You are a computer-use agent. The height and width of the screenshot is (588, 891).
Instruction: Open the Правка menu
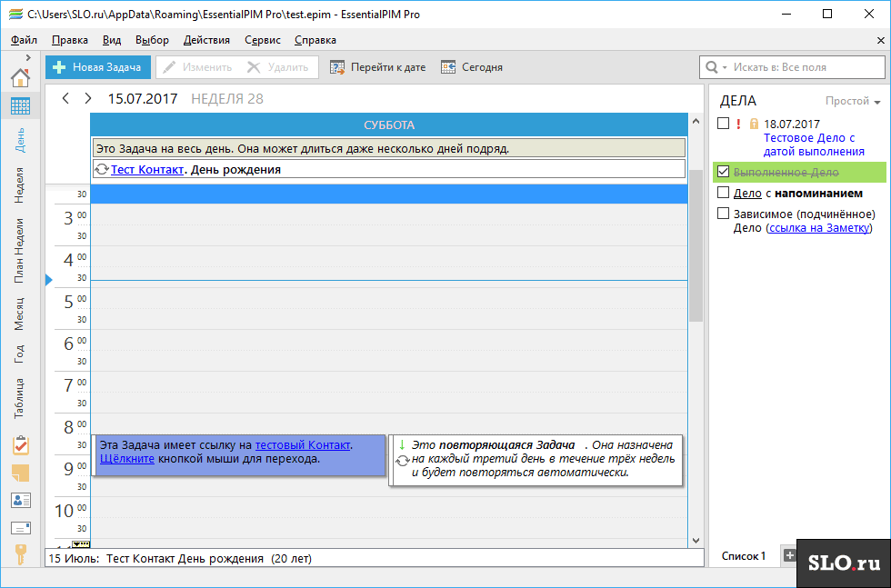tap(70, 40)
